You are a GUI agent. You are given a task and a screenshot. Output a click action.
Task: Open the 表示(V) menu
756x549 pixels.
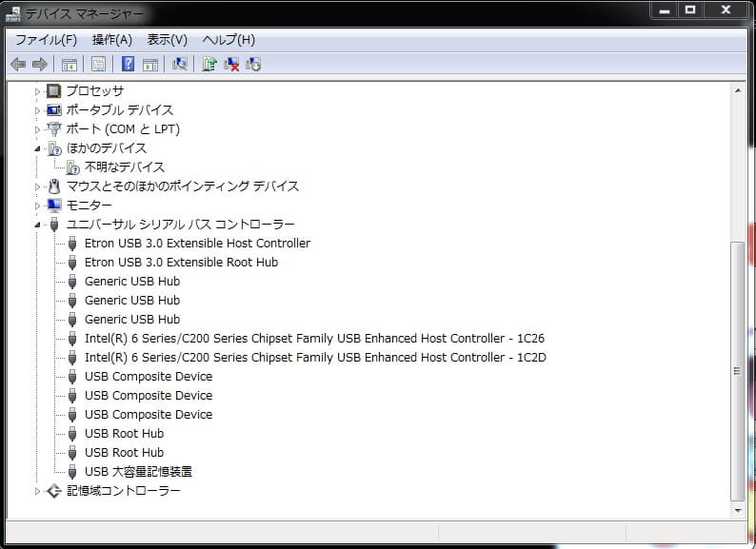(167, 40)
